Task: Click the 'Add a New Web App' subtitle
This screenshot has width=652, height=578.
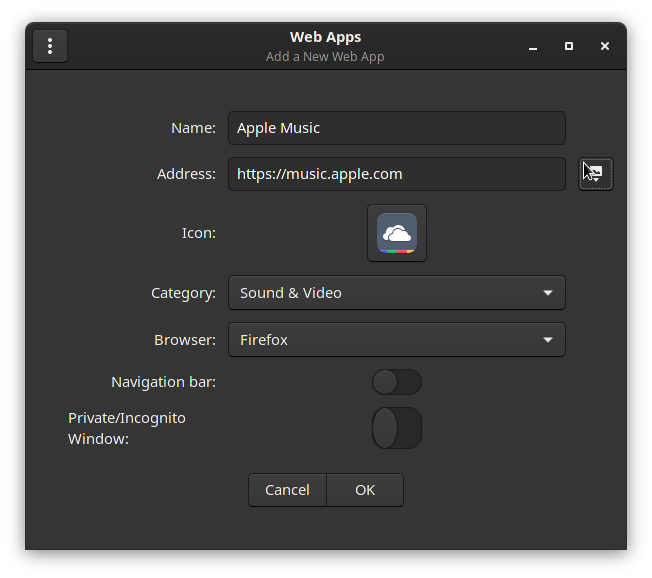Action: [x=325, y=57]
